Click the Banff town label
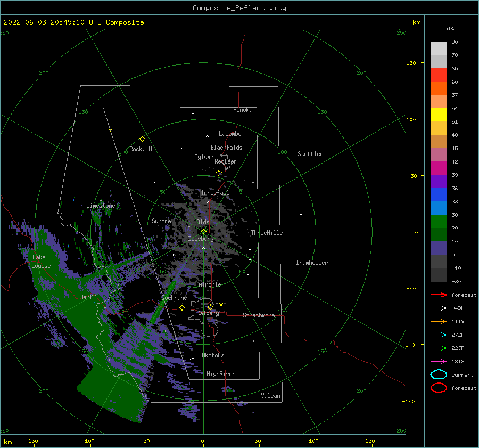The height and width of the screenshot is (448, 479). (x=88, y=297)
